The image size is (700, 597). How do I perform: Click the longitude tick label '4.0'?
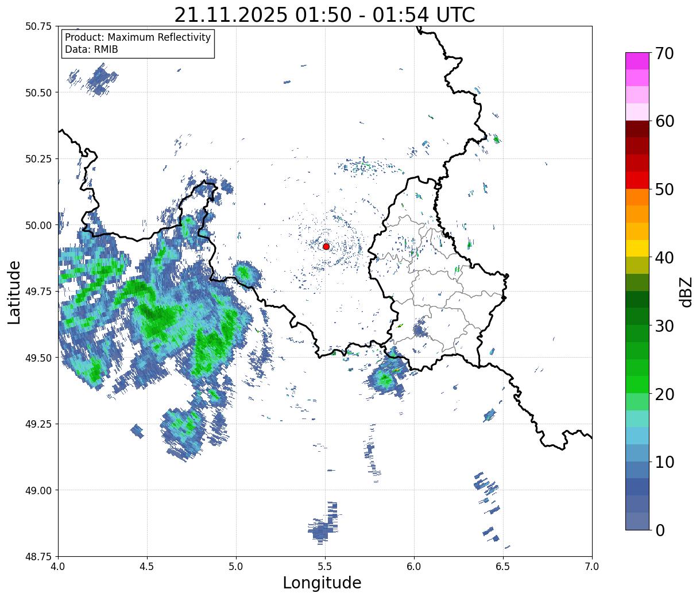59,567
